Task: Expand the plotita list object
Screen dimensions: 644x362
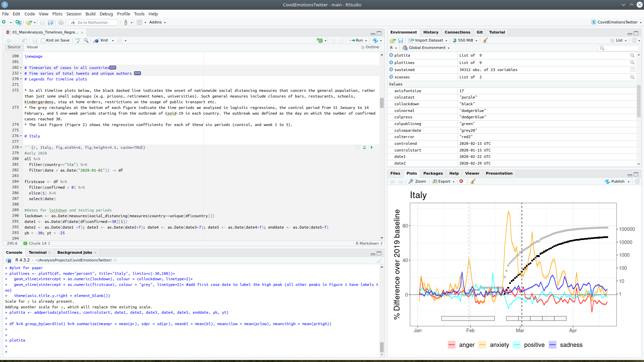Action: point(391,55)
